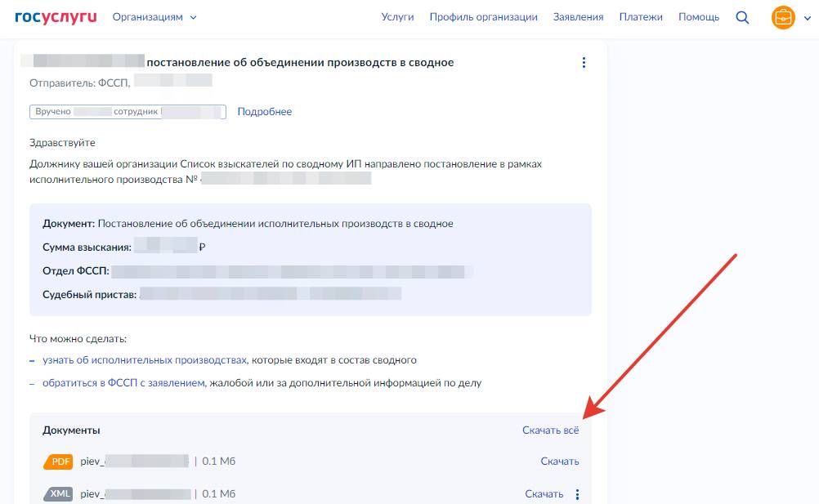Click the 'Что можно сделать:' heading
The height and width of the screenshot is (504, 819).
[x=78, y=339]
